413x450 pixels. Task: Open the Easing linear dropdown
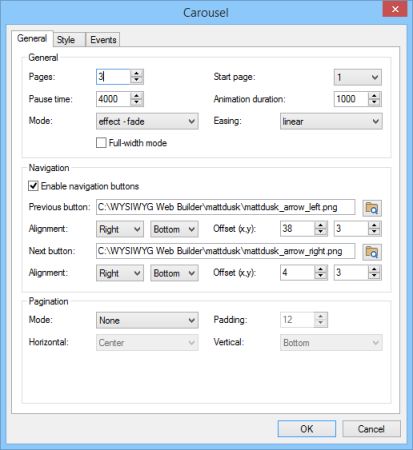(331, 121)
